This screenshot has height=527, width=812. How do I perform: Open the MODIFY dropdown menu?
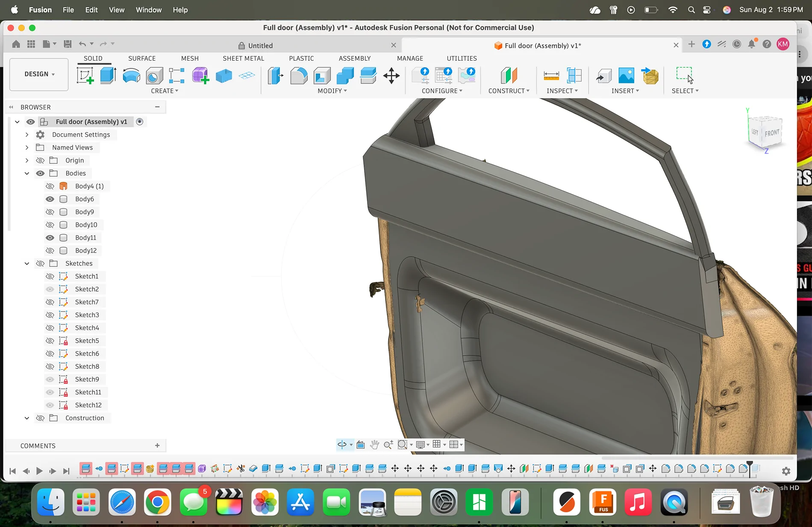click(x=332, y=91)
